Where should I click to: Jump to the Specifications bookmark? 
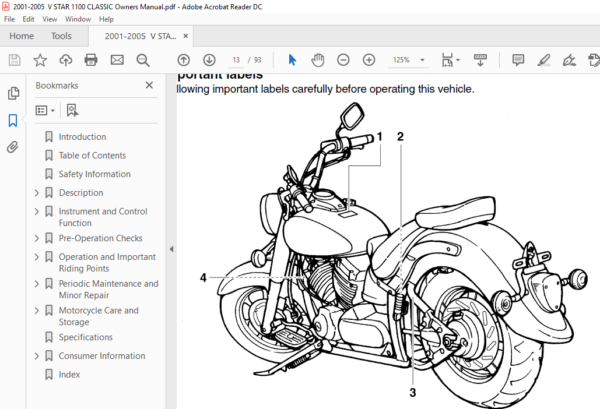tap(85, 337)
